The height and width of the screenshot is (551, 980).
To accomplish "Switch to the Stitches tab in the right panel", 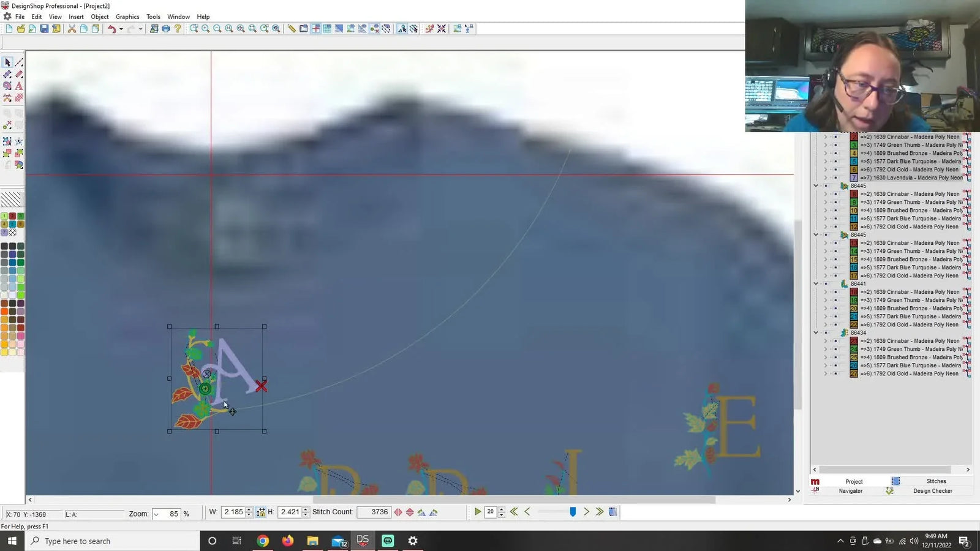I will pyautogui.click(x=936, y=481).
